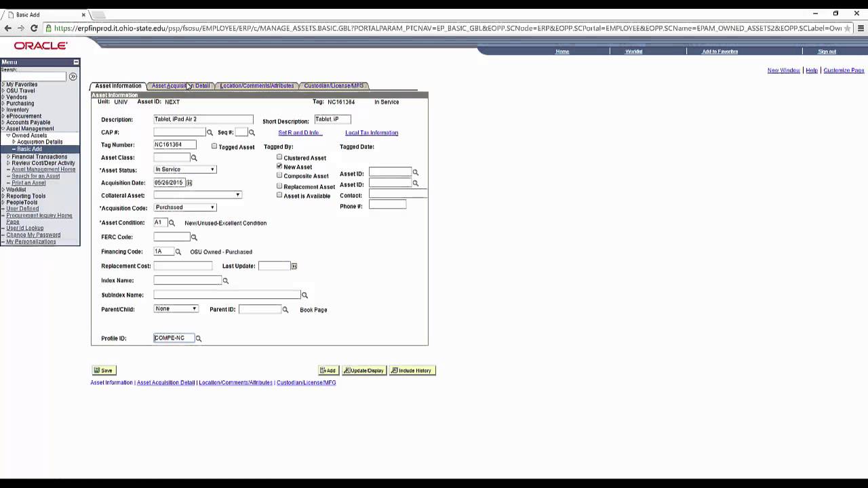Click the Save button

104,370
